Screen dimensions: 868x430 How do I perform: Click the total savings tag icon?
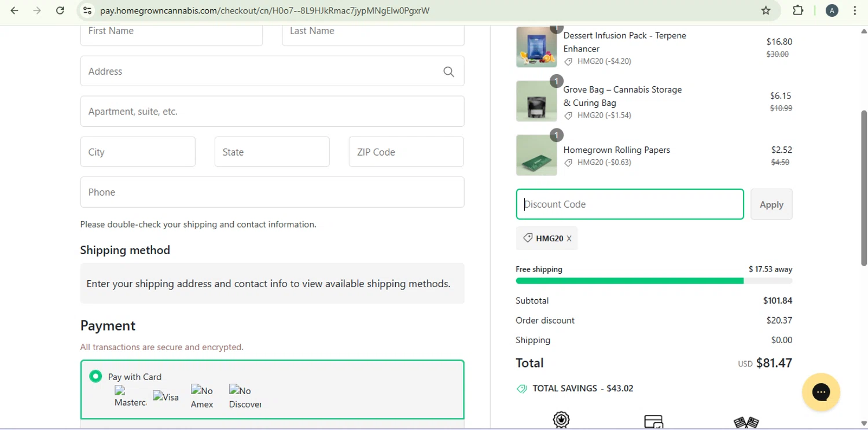(x=521, y=389)
